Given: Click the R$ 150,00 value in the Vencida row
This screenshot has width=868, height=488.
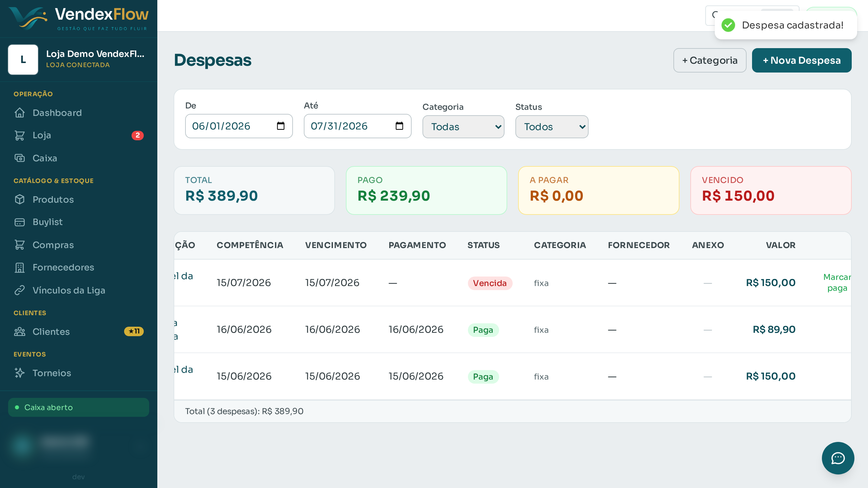Looking at the screenshot, I should (x=771, y=283).
